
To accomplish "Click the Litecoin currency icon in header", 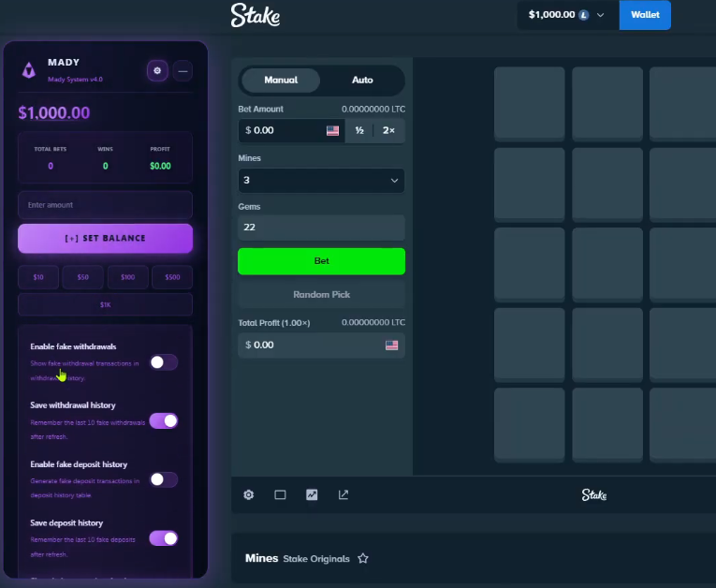I will (584, 15).
